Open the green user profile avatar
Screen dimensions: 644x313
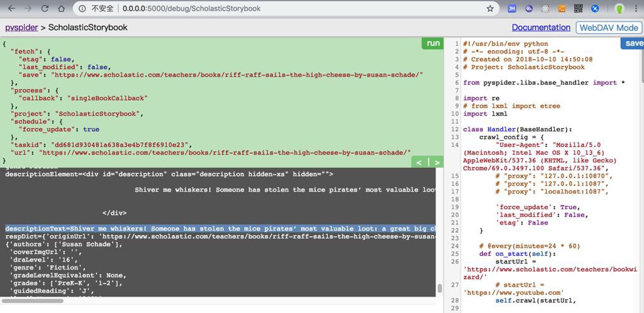(619, 9)
